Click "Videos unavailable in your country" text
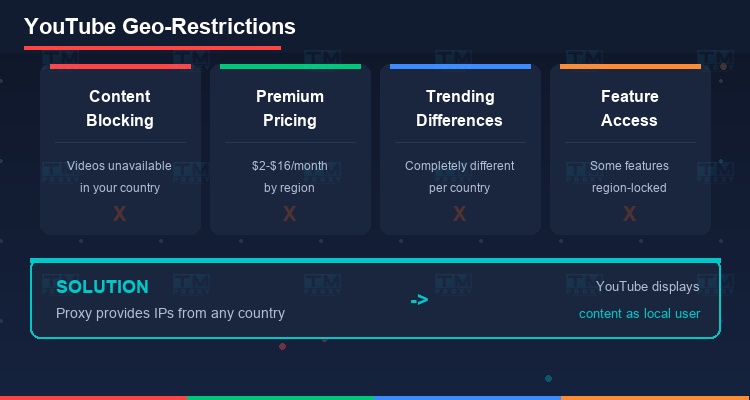Viewport: 750px width, 400px height. pyautogui.click(x=120, y=176)
